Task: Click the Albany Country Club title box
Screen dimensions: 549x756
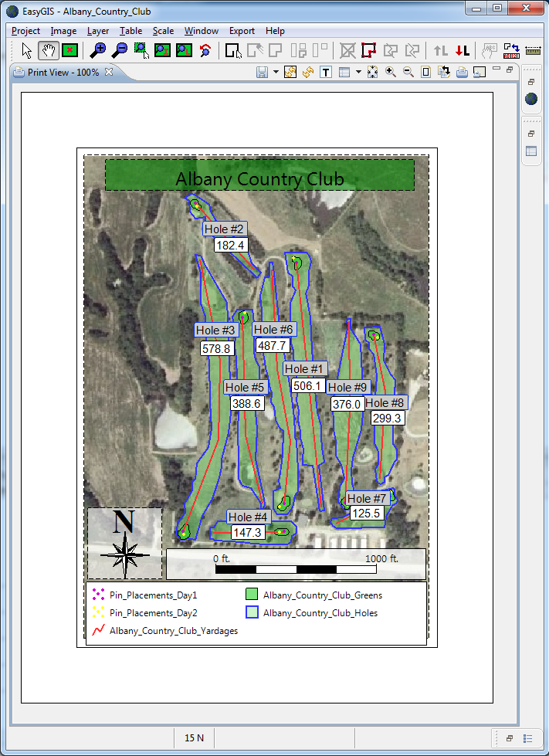Action: [259, 175]
